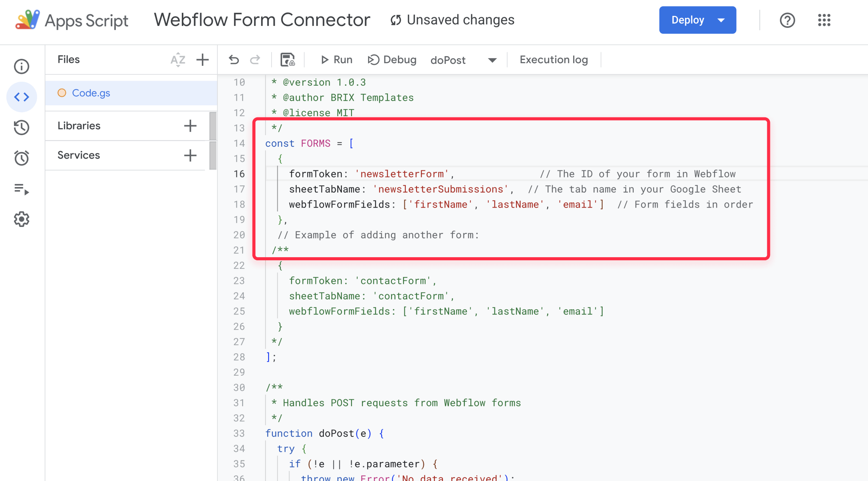Click the 'email' string on line 18
This screenshot has height=481, width=868.
click(578, 204)
